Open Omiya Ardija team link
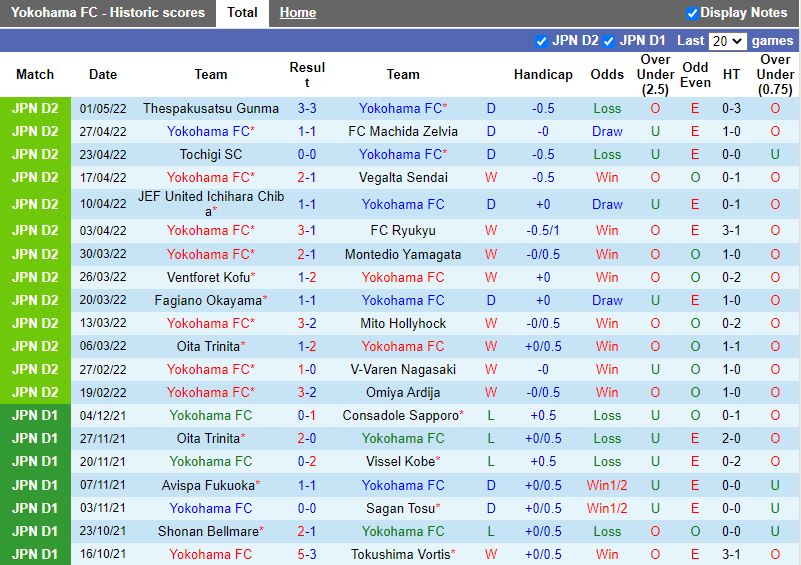 point(403,392)
